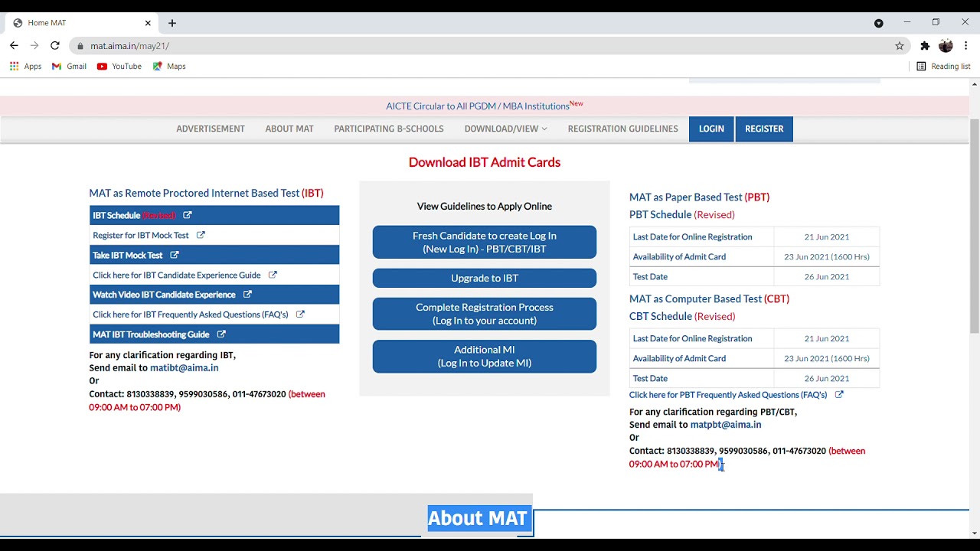The width and height of the screenshot is (980, 551).
Task: Click the CBT Availability of Admit Card date value
Action: [x=827, y=358]
